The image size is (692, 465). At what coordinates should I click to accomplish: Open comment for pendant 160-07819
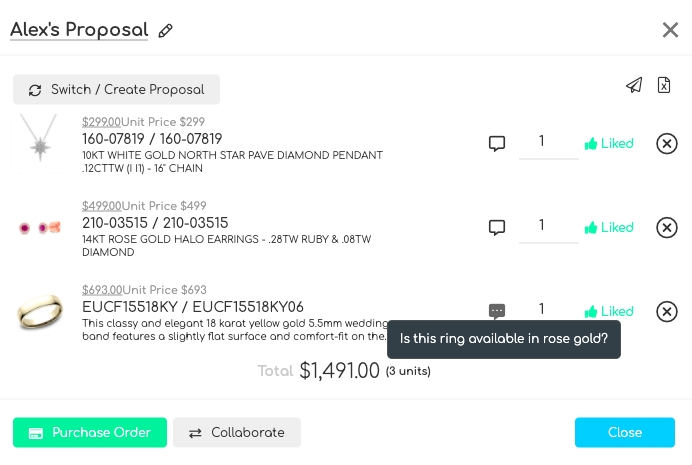pos(497,143)
